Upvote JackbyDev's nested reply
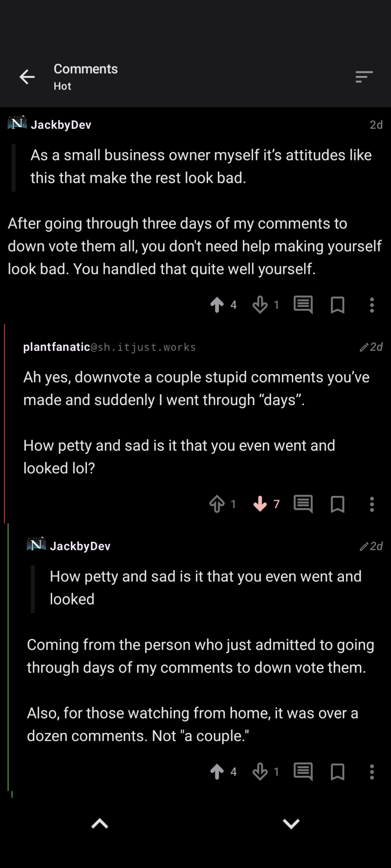 (217, 771)
